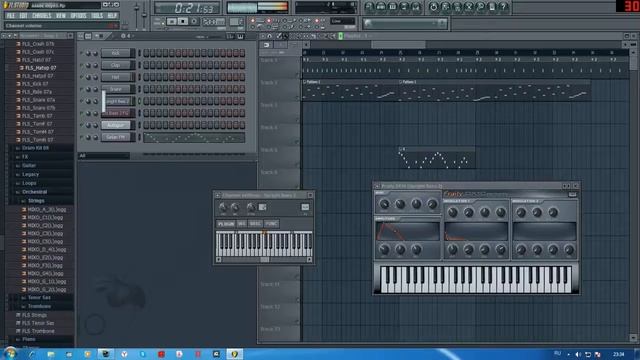Image resolution: width=640 pixels, height=360 pixels.
Task: Click the question mark help icon
Action: [504, 7]
